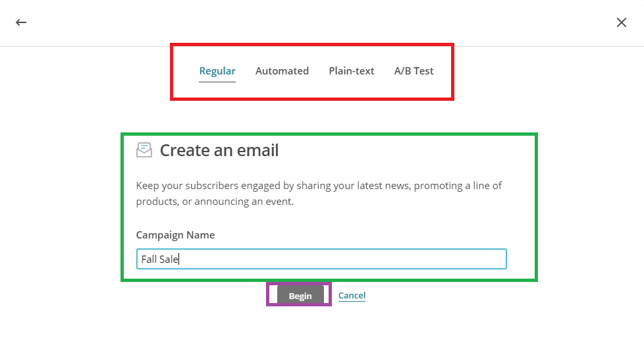
Task: Click the underline beneath the Regular tab
Action: 217,82
